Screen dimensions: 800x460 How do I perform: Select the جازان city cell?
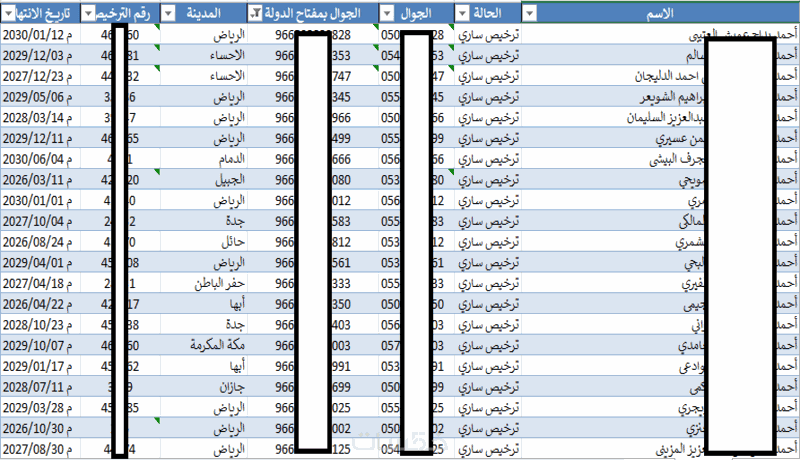tap(204, 388)
